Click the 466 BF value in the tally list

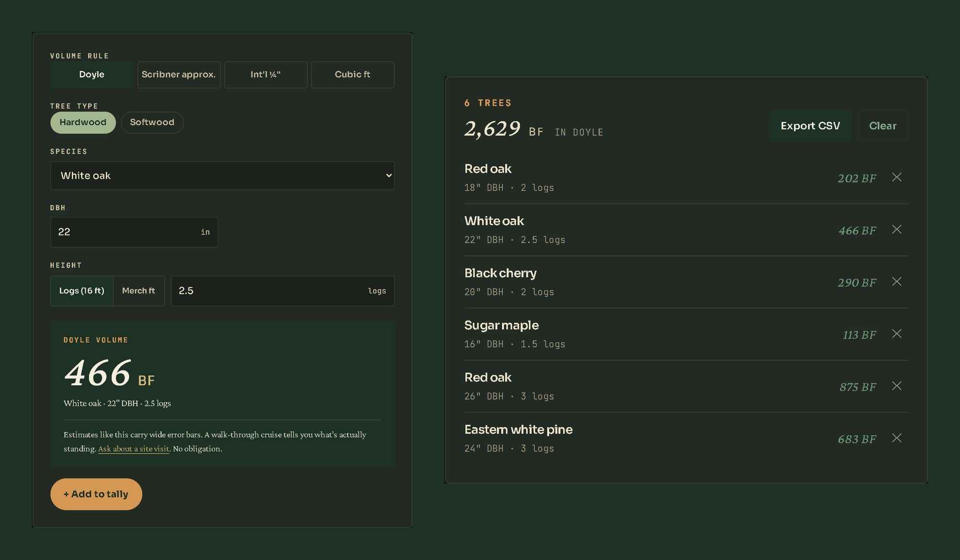click(857, 231)
